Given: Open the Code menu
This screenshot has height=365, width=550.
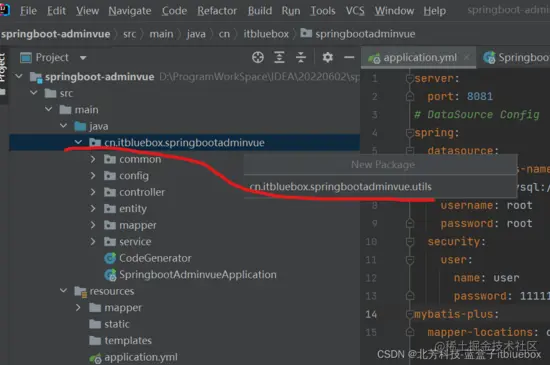Looking at the screenshot, I should click(174, 11).
